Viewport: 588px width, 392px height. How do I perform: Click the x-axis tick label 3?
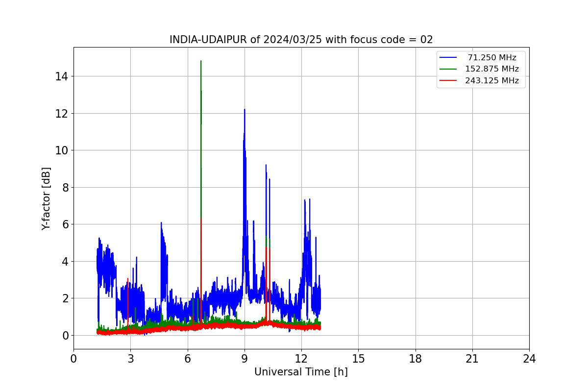point(130,359)
